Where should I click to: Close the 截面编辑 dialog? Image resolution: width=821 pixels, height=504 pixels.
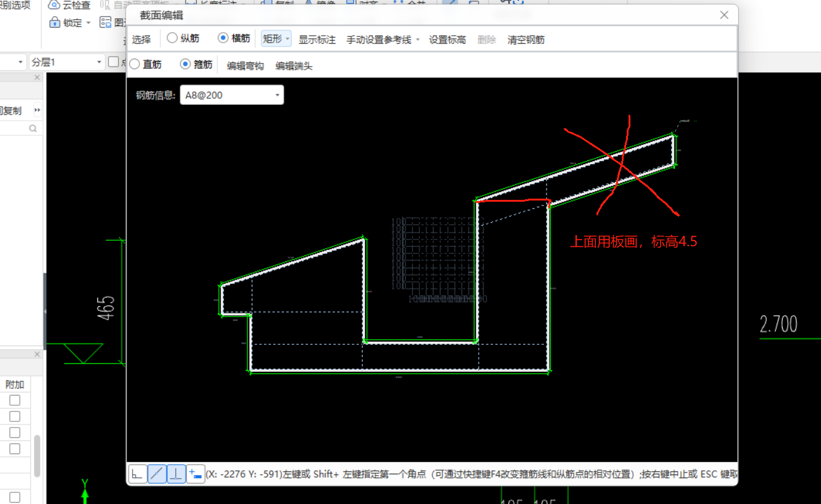pos(725,15)
